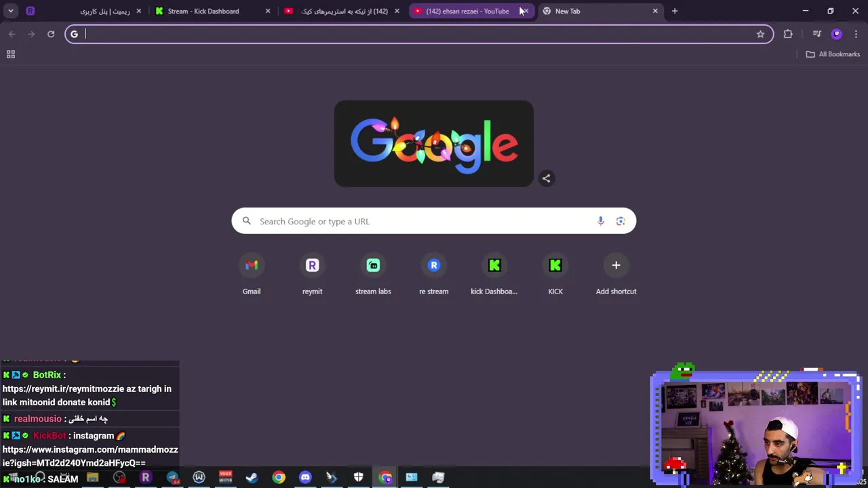Open the tab search dropdown arrow
The image size is (868, 488).
click(11, 11)
